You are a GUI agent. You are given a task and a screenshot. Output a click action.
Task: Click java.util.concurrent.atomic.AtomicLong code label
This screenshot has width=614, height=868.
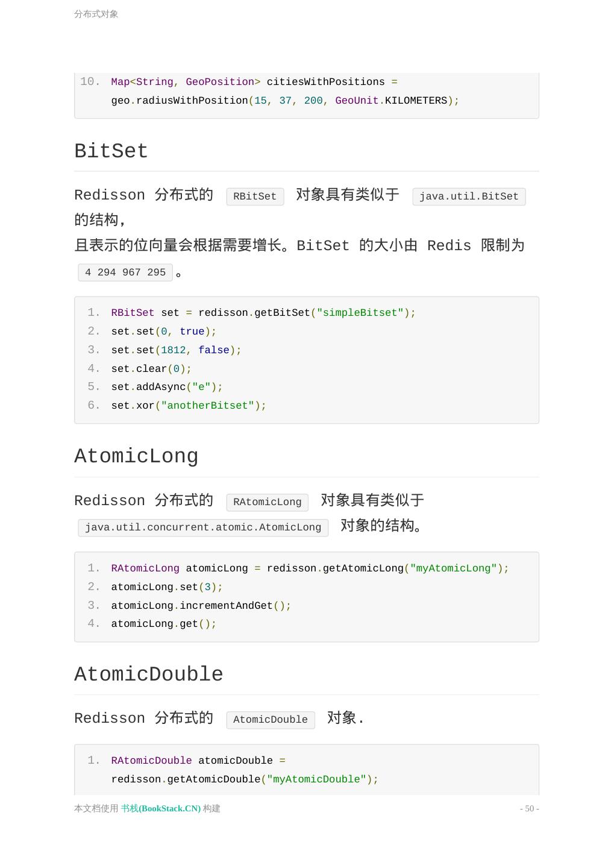pos(203,527)
